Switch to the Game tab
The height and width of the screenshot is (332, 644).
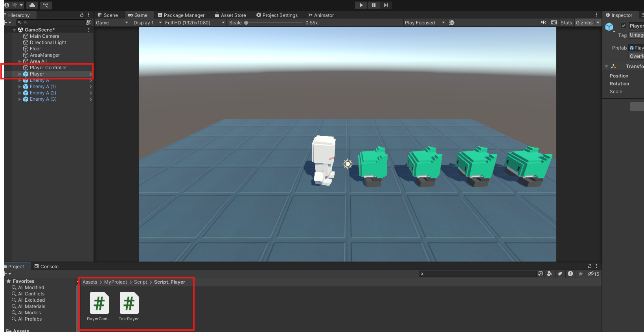[138, 15]
